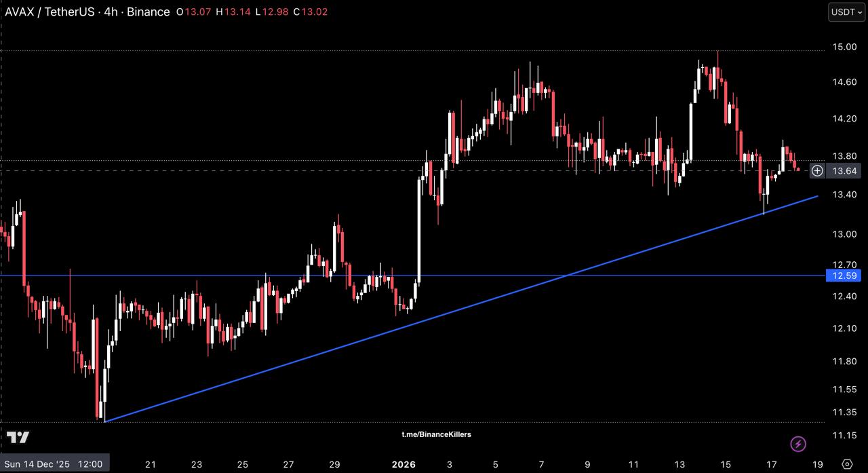The height and width of the screenshot is (473, 868).
Task: Click the 13.64 current price label
Action: pos(845,171)
